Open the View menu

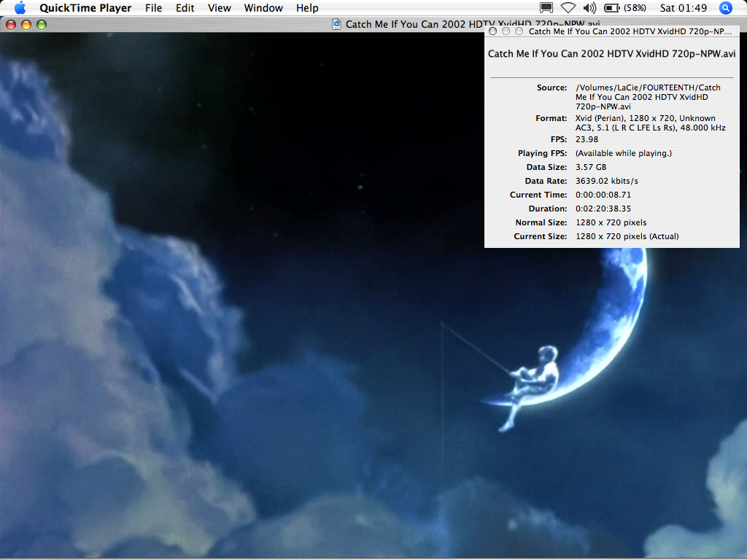[x=219, y=8]
